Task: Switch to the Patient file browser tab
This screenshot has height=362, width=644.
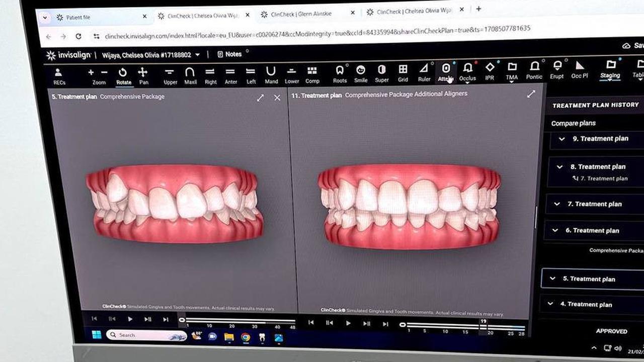Action: click(x=102, y=17)
